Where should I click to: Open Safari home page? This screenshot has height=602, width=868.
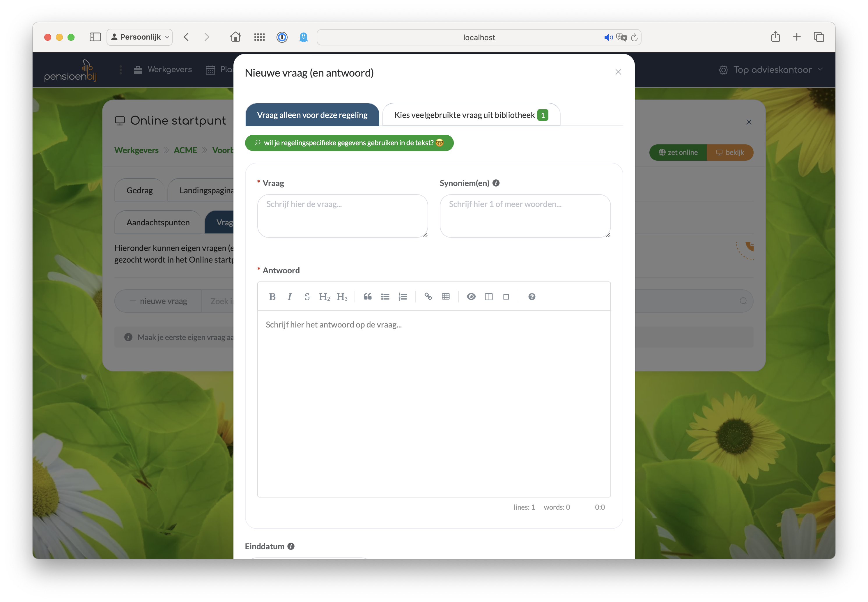click(x=236, y=37)
